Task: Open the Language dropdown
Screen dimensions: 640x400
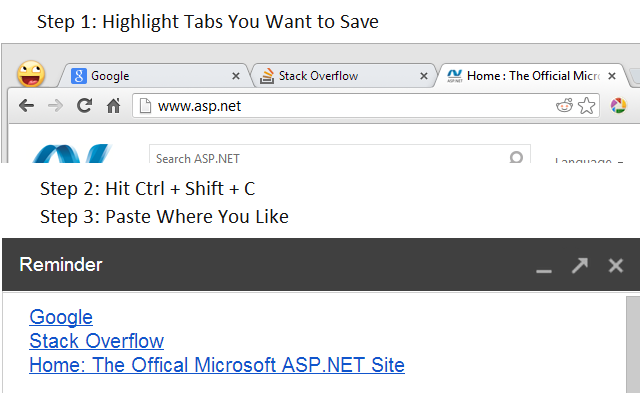Action: pyautogui.click(x=588, y=160)
